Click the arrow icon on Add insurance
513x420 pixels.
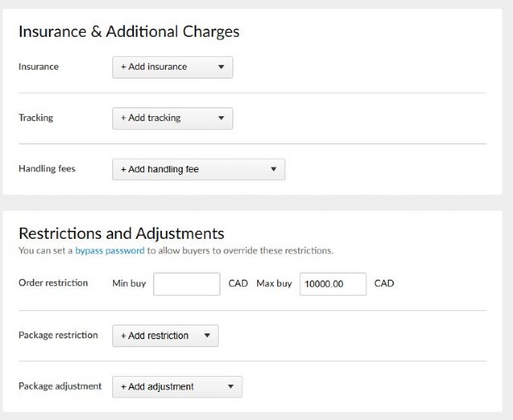click(221, 67)
